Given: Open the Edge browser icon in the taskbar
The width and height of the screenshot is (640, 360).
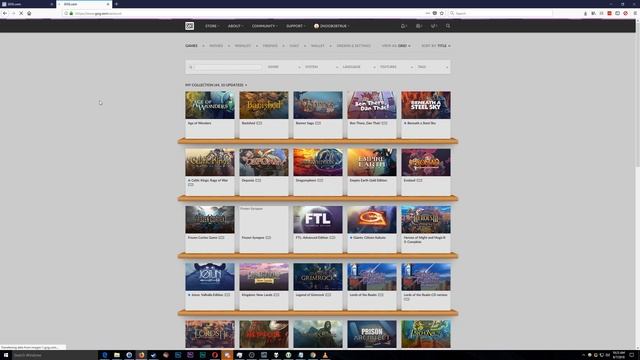Looking at the screenshot, I should pos(104,355).
